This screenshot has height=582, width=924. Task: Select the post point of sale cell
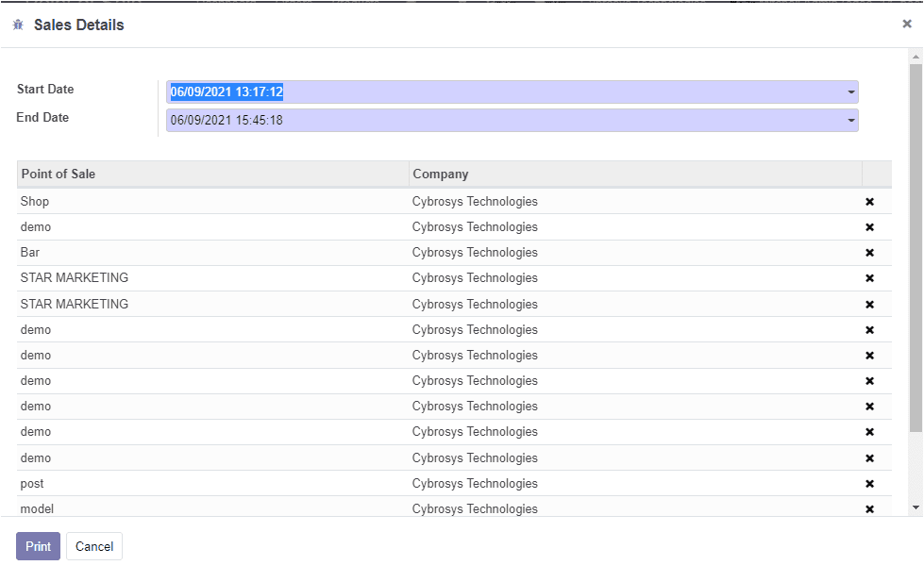point(212,484)
